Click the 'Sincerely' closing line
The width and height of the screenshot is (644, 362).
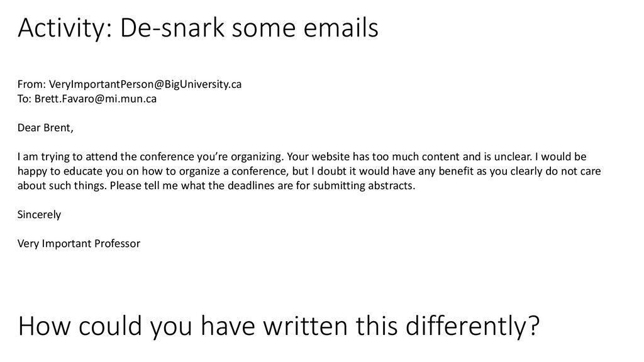pyautogui.click(x=39, y=215)
